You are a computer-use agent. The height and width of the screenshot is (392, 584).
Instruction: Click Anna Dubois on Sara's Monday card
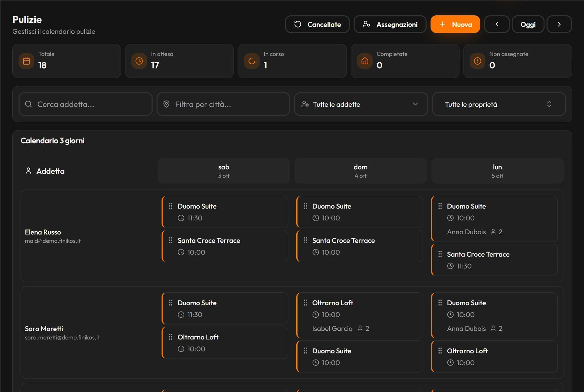click(466, 328)
